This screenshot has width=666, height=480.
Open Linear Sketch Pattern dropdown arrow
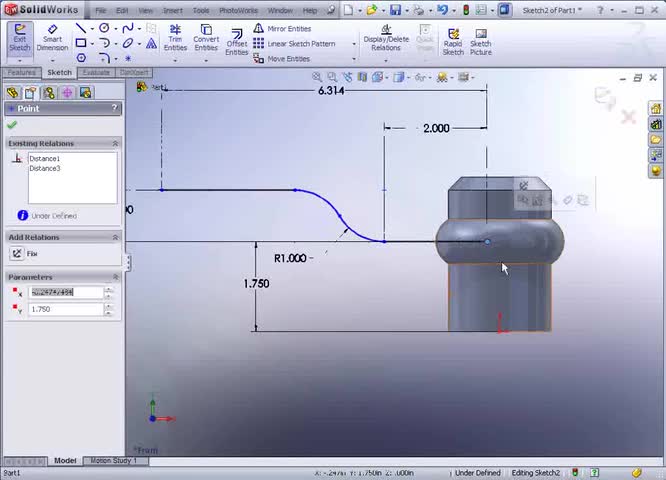[x=354, y=44]
